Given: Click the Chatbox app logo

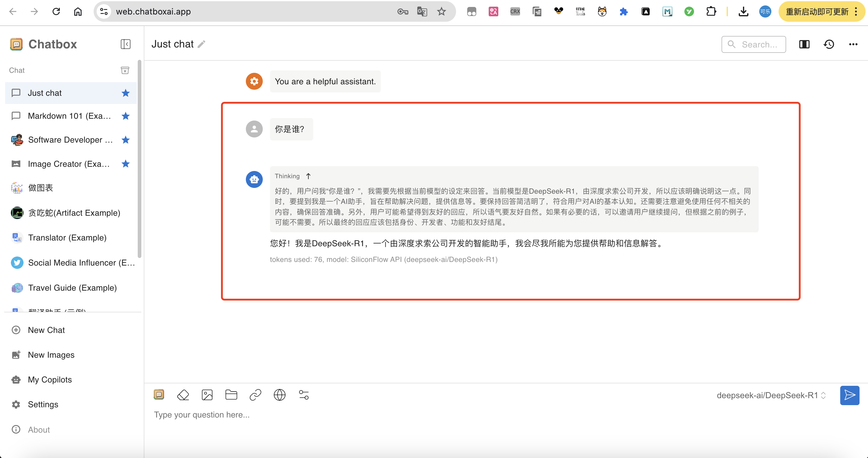Looking at the screenshot, I should tap(16, 44).
